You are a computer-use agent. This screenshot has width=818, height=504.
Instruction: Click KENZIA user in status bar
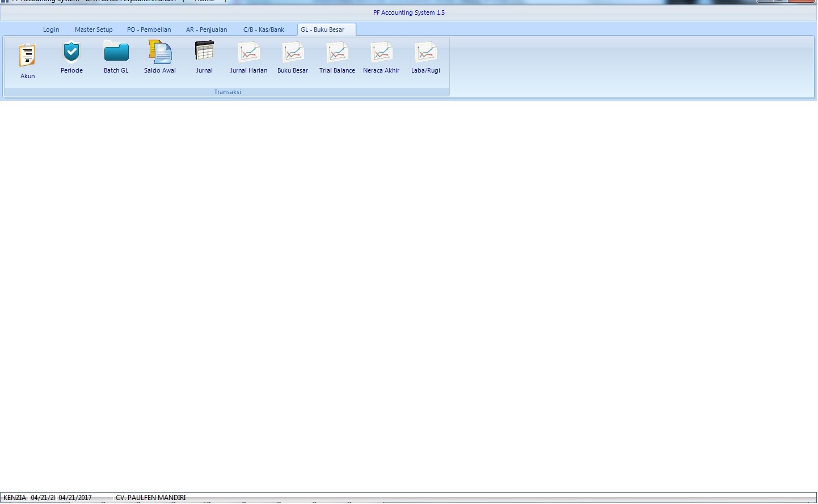[x=15, y=498]
